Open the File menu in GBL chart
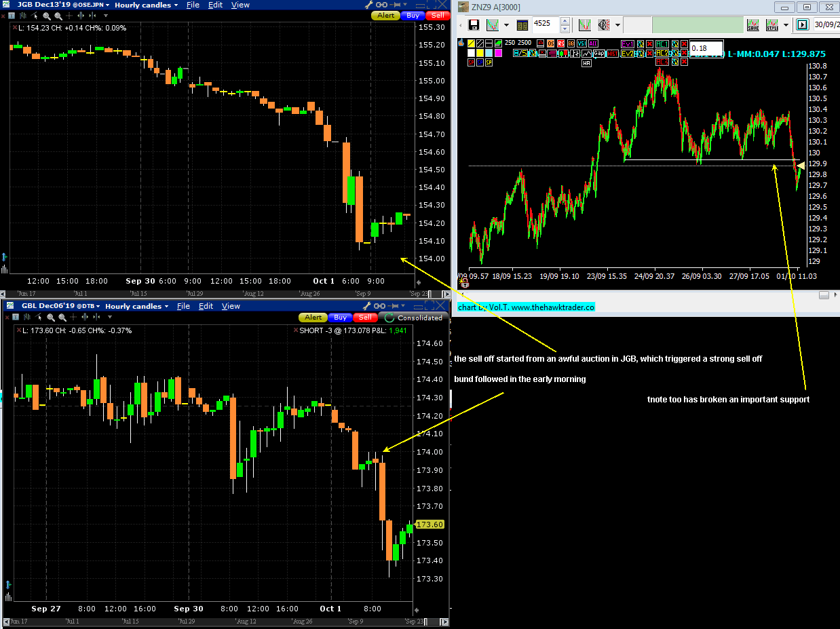The image size is (840, 629). (x=183, y=306)
